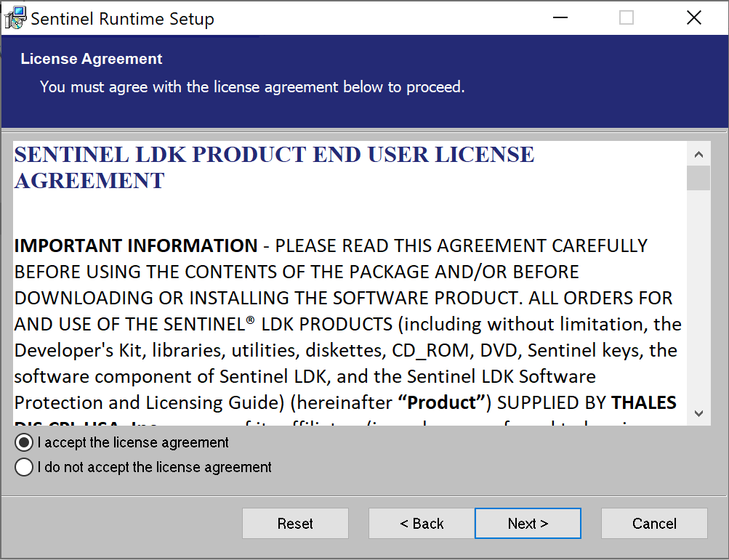The image size is (729, 560).
Task: Click the "License Agreement" banner title
Action: click(92, 59)
